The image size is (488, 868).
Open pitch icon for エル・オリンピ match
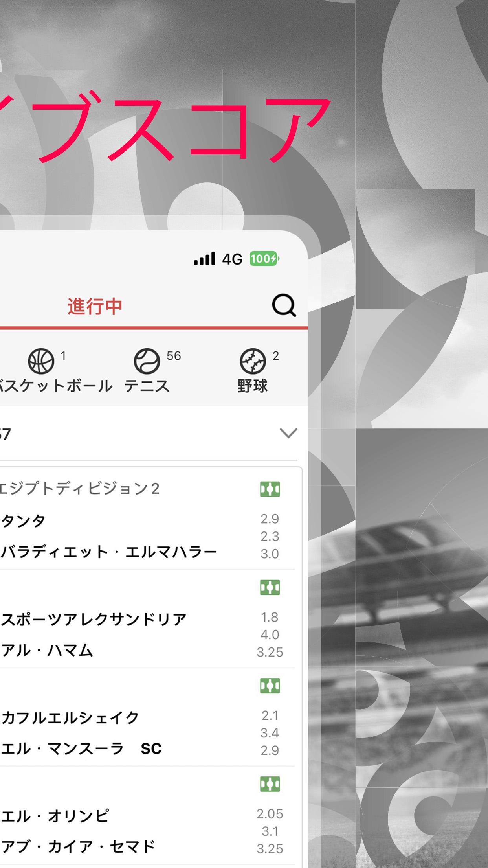270,784
